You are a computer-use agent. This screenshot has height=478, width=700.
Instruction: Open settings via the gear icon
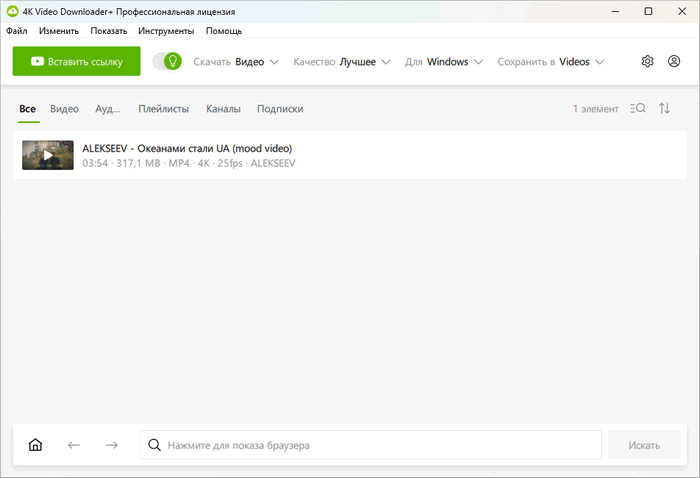click(x=647, y=61)
